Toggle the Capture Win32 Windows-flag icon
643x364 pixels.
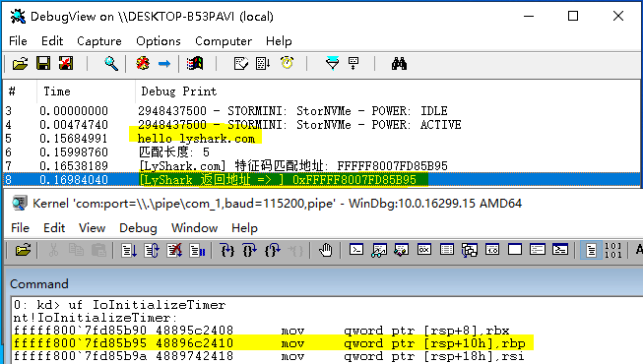[x=195, y=64]
